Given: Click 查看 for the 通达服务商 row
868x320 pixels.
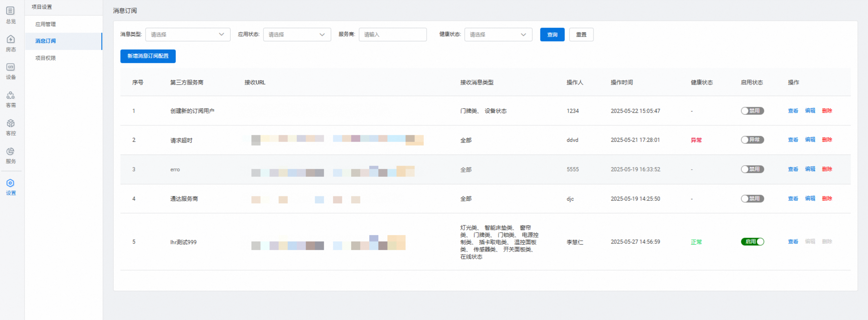Looking at the screenshot, I should (793, 199).
